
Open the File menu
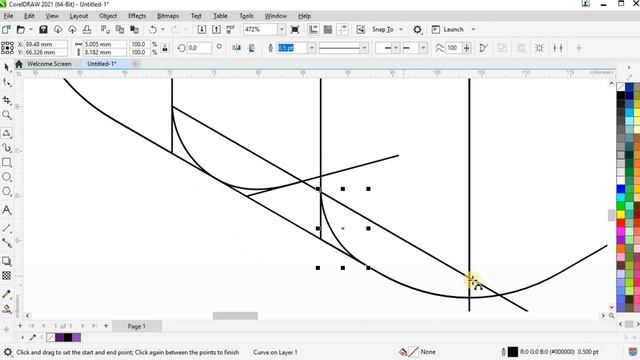click(8, 16)
